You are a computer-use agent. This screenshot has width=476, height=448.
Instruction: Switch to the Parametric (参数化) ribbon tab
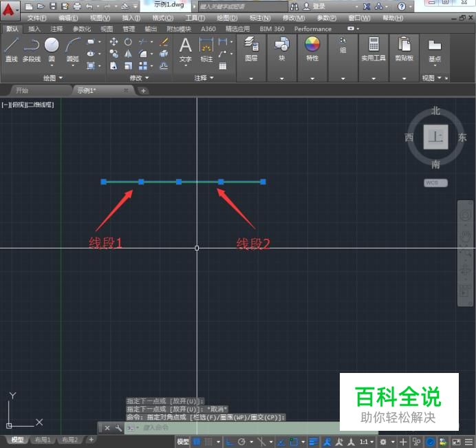pos(82,29)
